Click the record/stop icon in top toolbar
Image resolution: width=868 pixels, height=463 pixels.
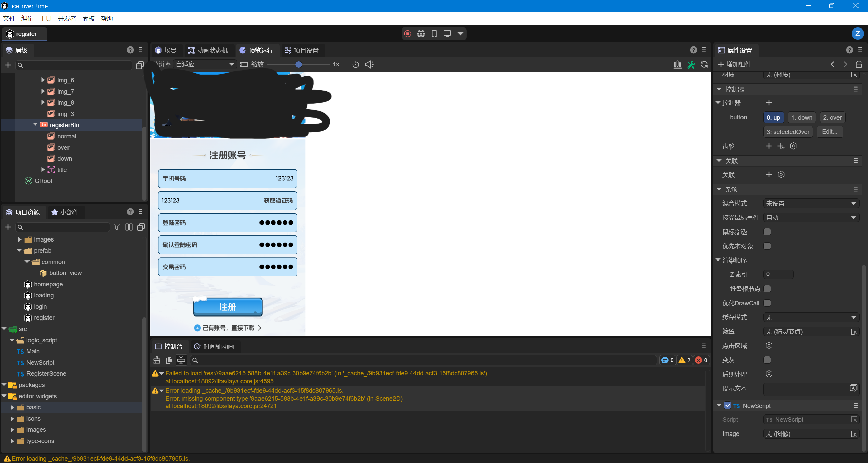[x=408, y=34]
